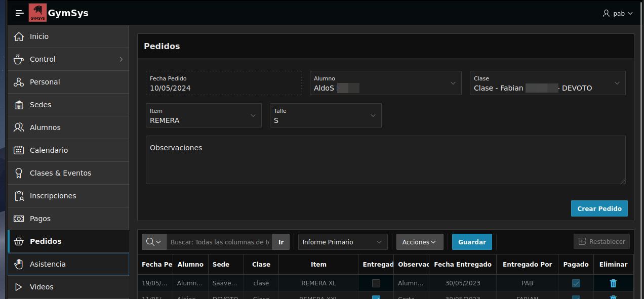
Task: Open the Acciones dropdown
Action: (420, 242)
